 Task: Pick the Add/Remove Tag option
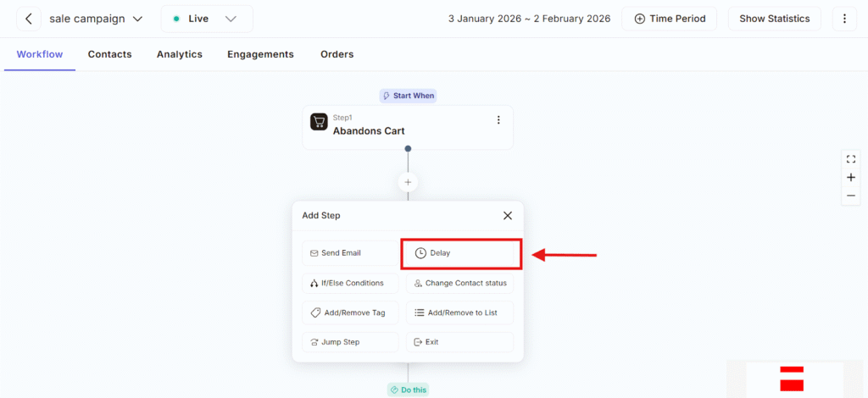[350, 312]
